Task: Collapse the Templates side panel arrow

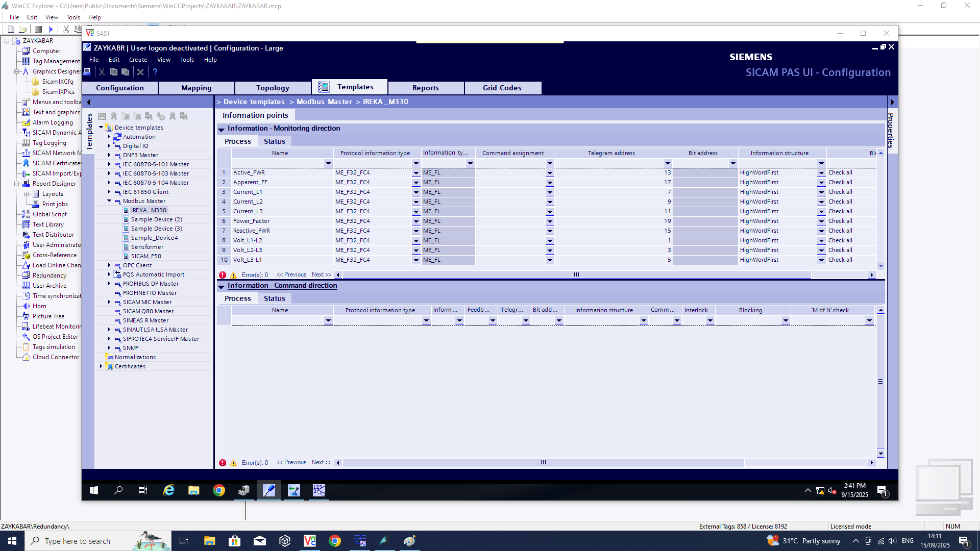Action: coord(88,102)
